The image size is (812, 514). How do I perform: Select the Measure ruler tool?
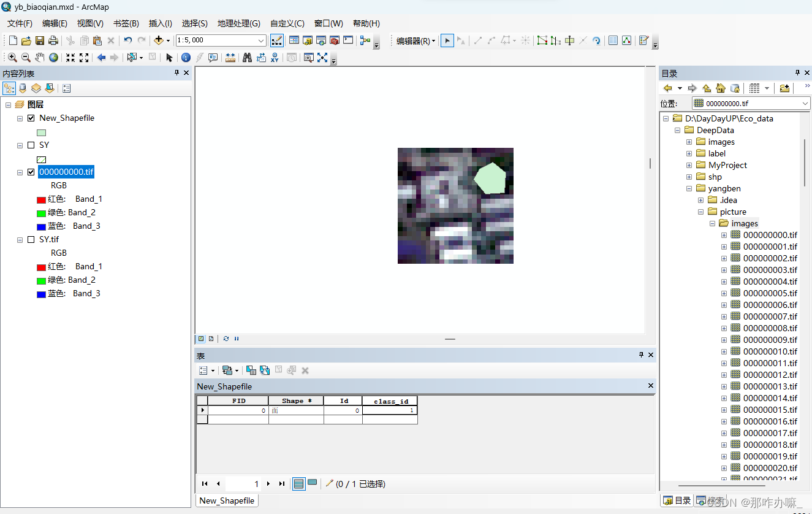[x=230, y=58]
